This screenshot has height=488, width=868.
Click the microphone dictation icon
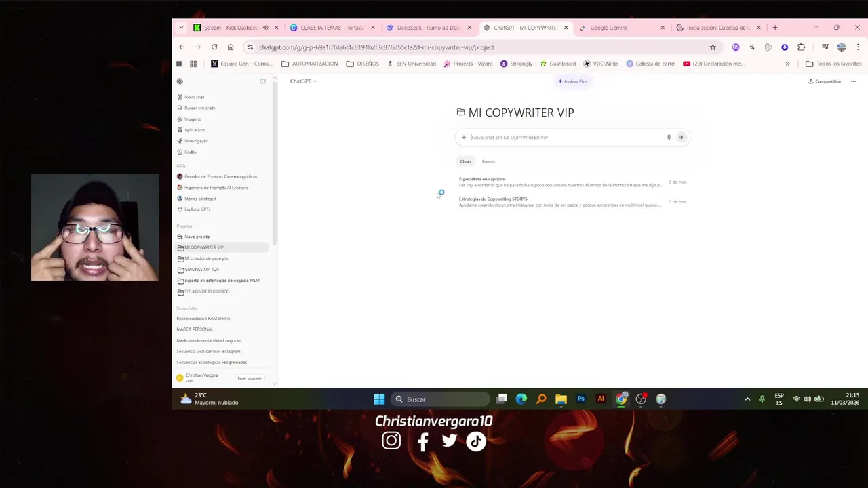[669, 137]
